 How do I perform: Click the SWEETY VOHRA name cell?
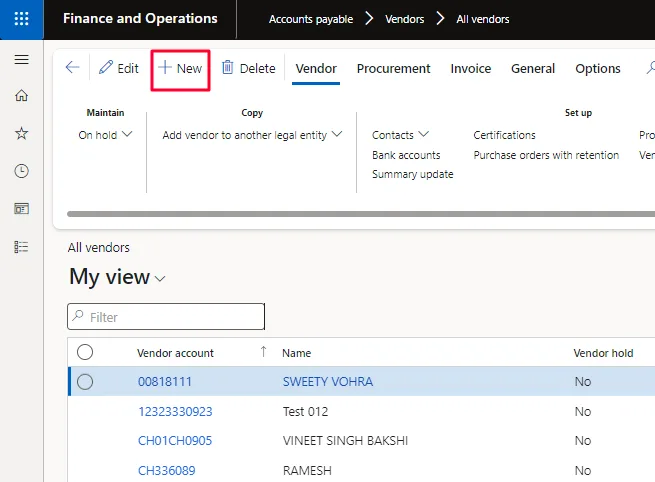coord(328,382)
